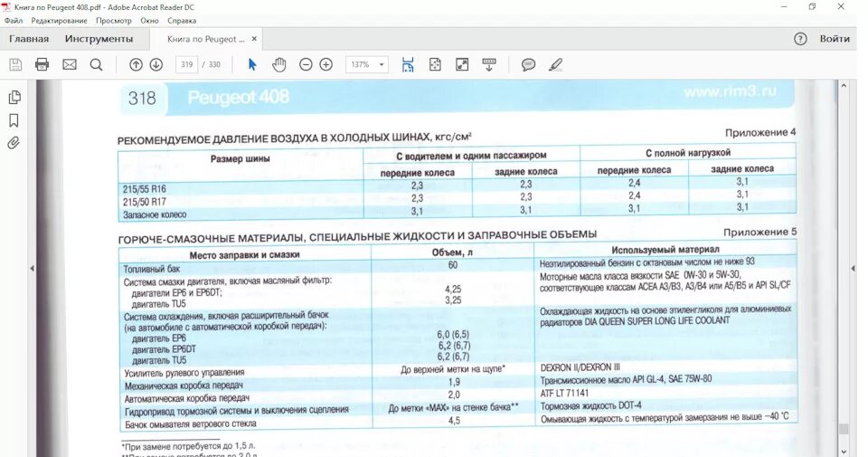Click the 'Peugeot 408' page header
Screen dimensions: 868x457
click(x=238, y=98)
